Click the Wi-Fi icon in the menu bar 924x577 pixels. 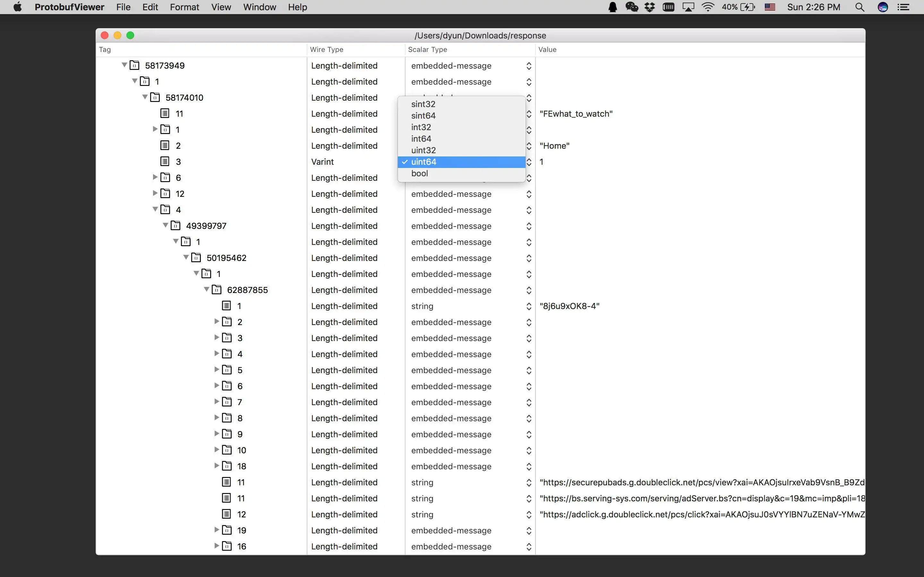[x=707, y=7]
